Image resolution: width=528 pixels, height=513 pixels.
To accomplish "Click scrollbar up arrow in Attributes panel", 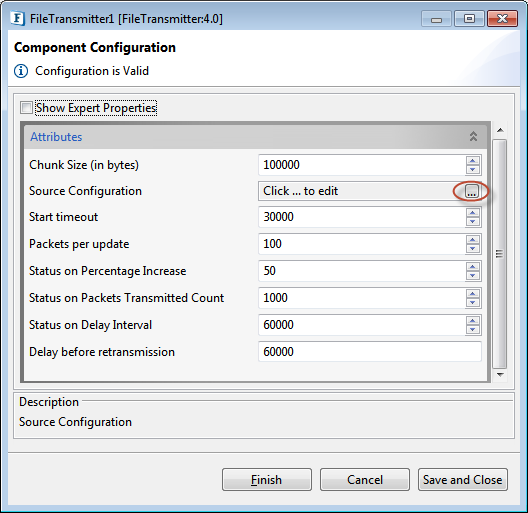I will tap(500, 130).
